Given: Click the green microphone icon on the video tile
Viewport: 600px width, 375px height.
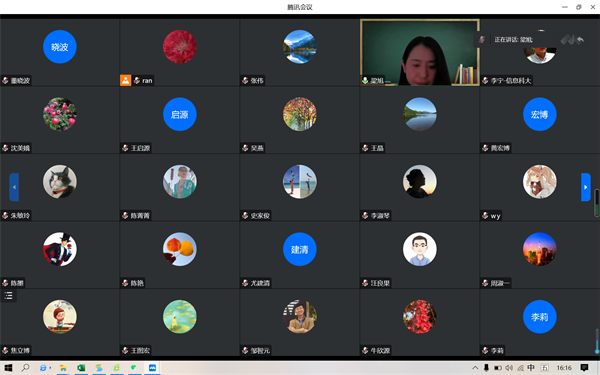Looking at the screenshot, I should [x=365, y=80].
